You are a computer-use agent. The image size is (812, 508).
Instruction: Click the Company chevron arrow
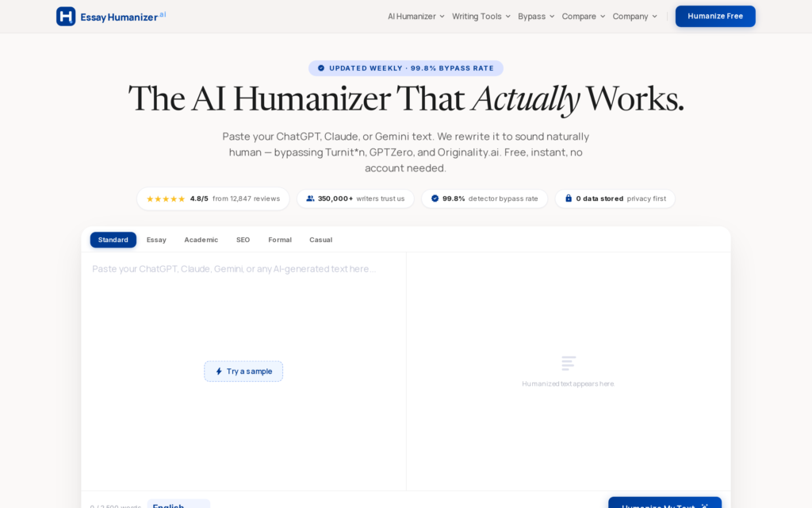[654, 17]
